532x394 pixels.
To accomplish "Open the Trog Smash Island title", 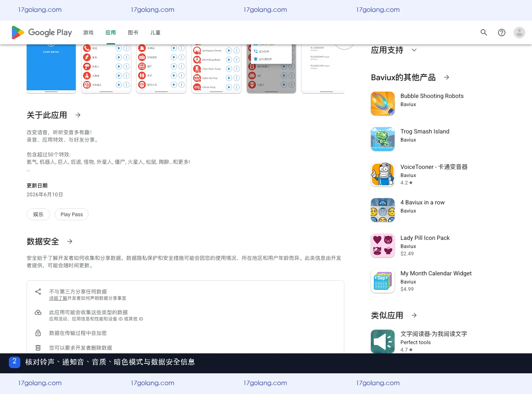I will 425,131.
